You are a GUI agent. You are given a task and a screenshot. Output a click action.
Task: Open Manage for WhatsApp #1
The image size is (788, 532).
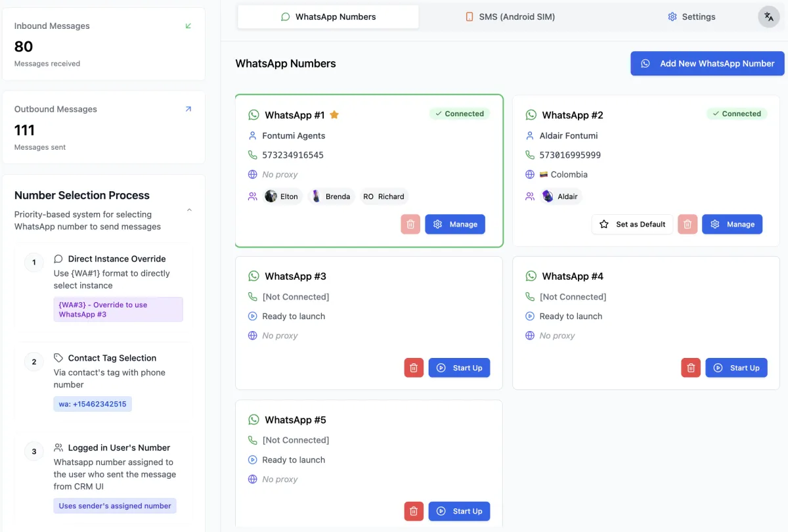455,224
